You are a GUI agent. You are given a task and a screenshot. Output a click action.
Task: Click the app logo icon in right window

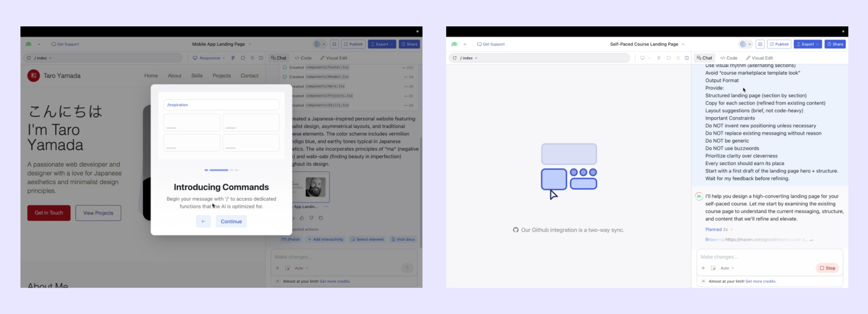[455, 44]
